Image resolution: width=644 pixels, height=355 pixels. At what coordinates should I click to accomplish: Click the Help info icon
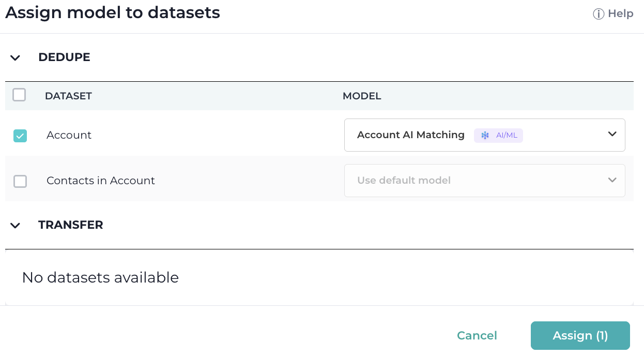point(599,14)
